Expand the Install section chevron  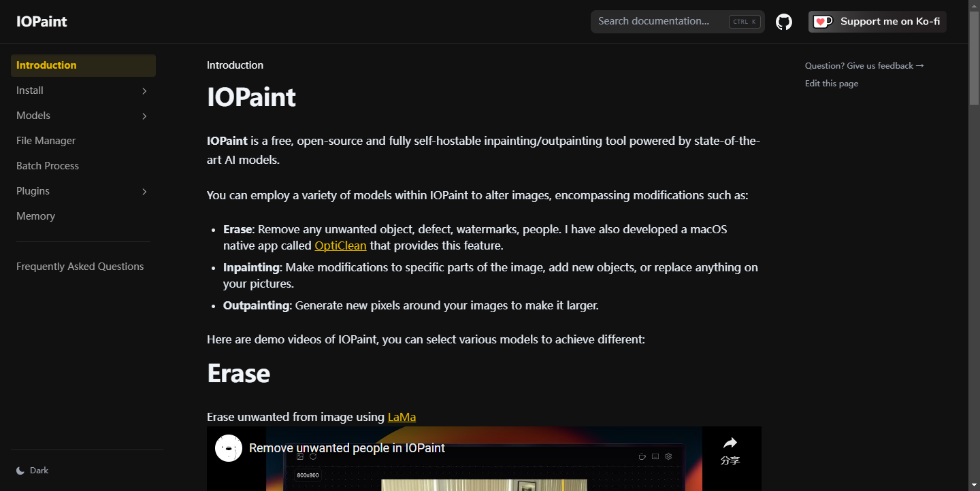click(144, 91)
